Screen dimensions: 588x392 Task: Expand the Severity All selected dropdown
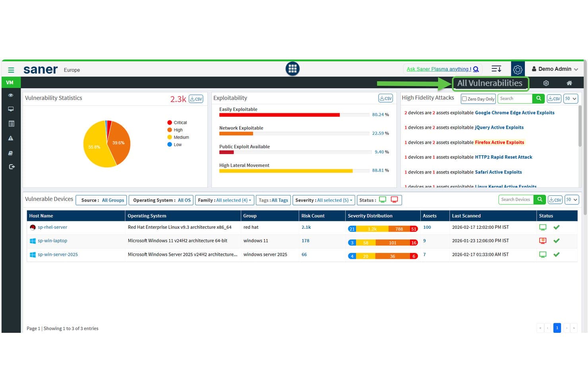(x=324, y=200)
